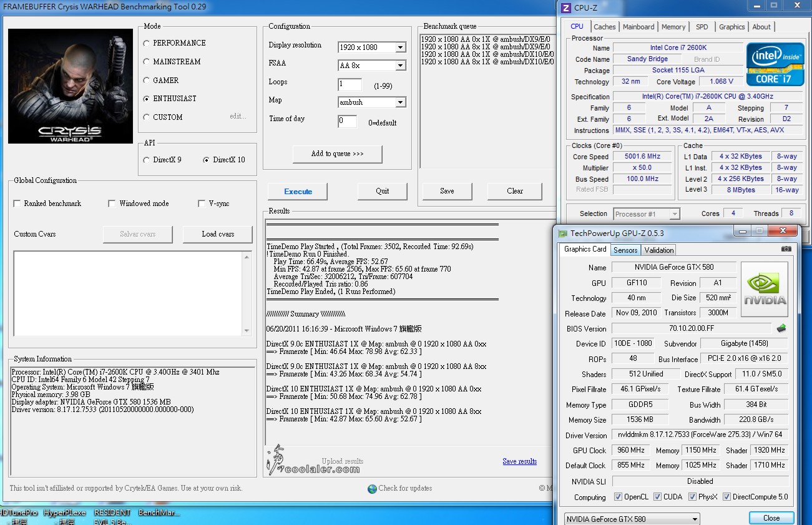The width and height of the screenshot is (812, 525).
Task: Click the Core Speed value 5001.6 MHz
Action: coord(643,157)
